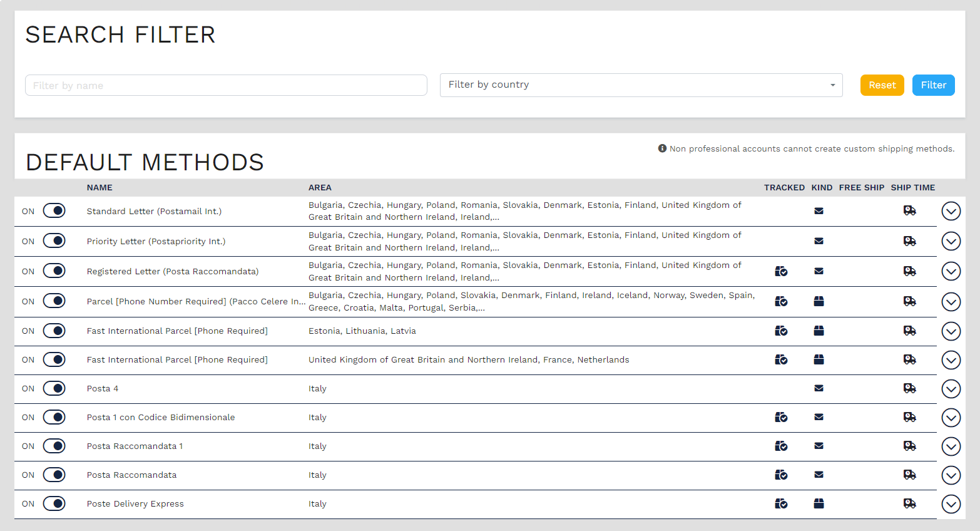Click the SHIP TIME column header
Screen dimensions: 980x531
click(912, 187)
